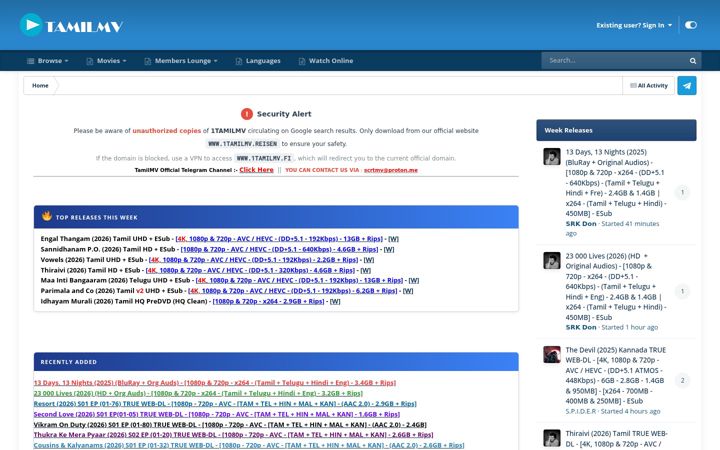The image size is (720, 450).
Task: Click reply count badge for The Devil post
Action: (682, 380)
